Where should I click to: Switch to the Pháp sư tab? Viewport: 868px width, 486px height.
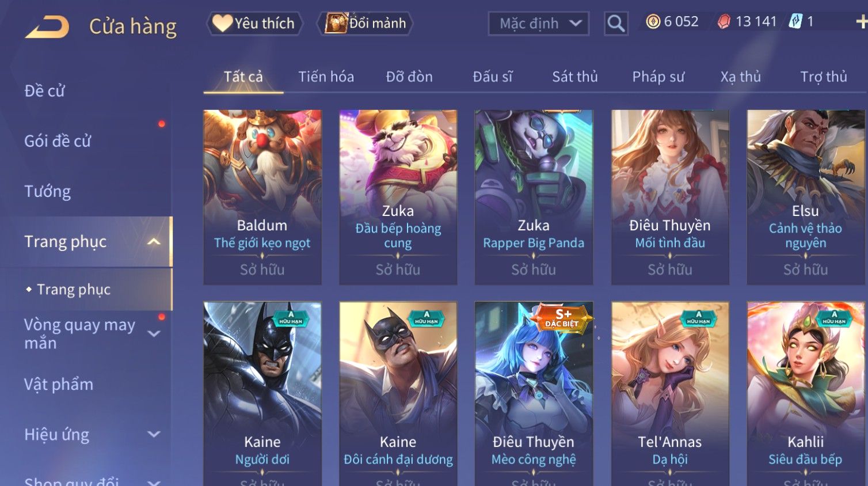point(658,77)
